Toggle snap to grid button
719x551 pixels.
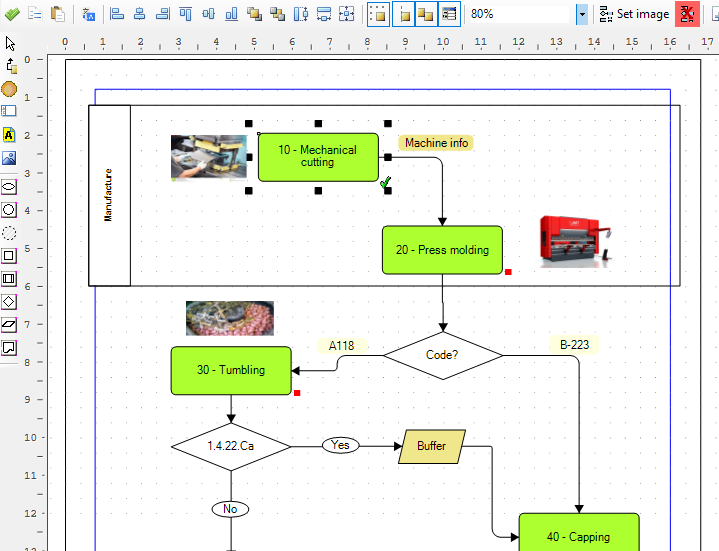[379, 14]
